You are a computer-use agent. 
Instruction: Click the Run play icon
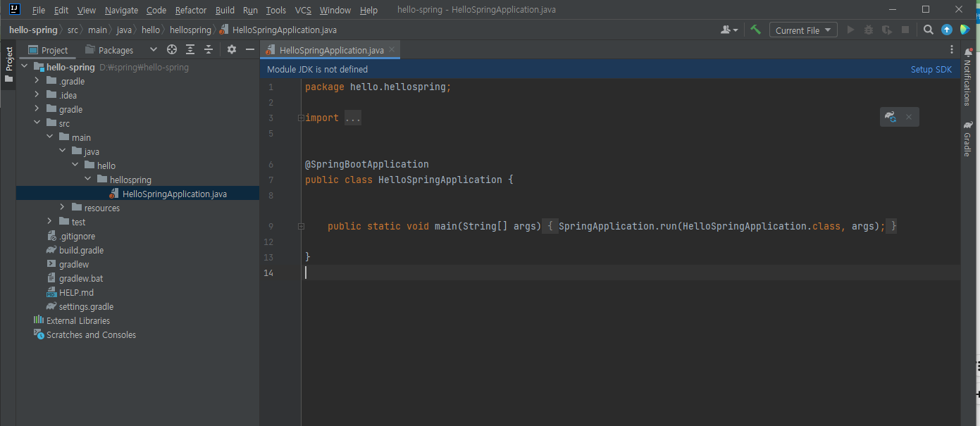coord(850,30)
